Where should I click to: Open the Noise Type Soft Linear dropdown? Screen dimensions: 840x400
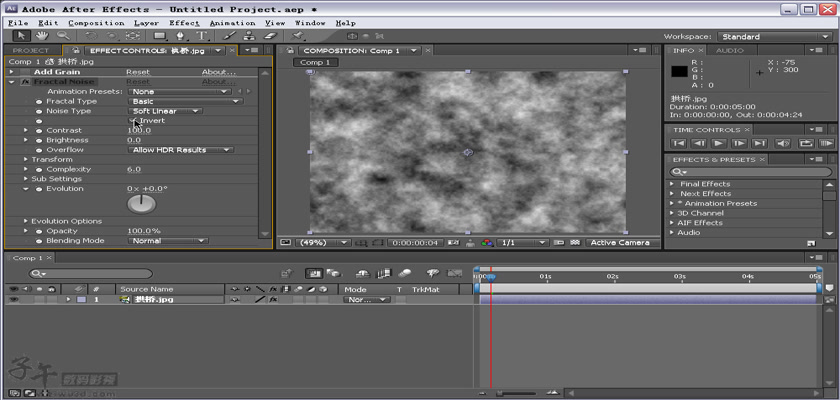[164, 111]
